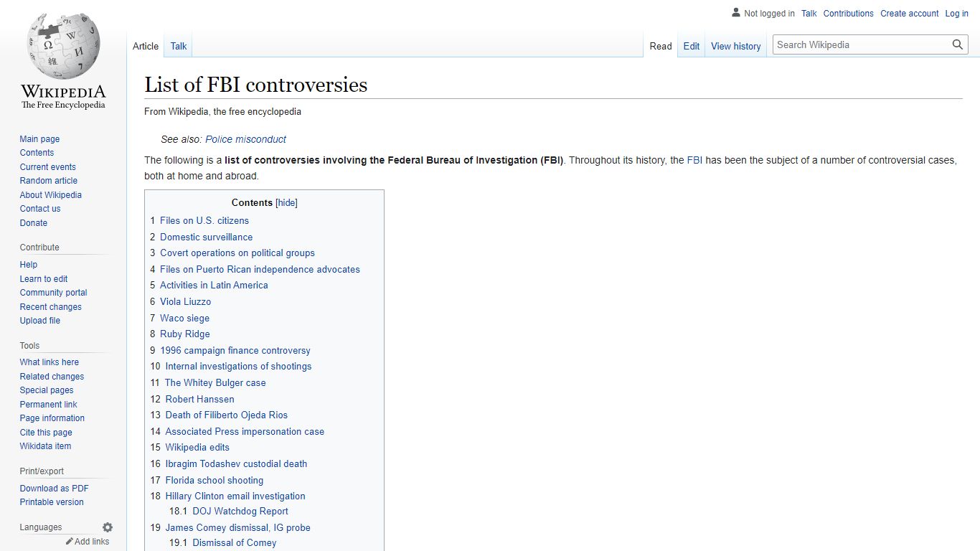Jump to Internal investigations of shootings

coord(239,366)
